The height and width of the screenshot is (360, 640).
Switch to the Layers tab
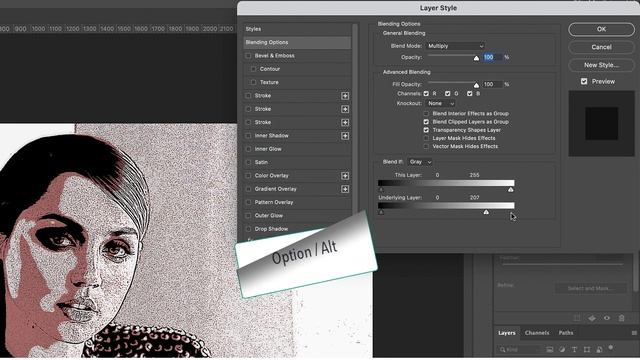(x=507, y=333)
